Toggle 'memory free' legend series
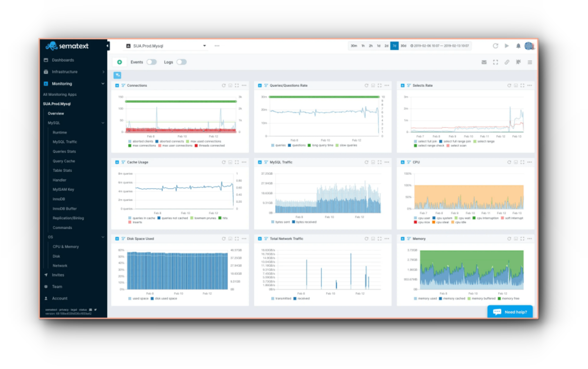Screen dimensions: 588x369 coord(508,299)
